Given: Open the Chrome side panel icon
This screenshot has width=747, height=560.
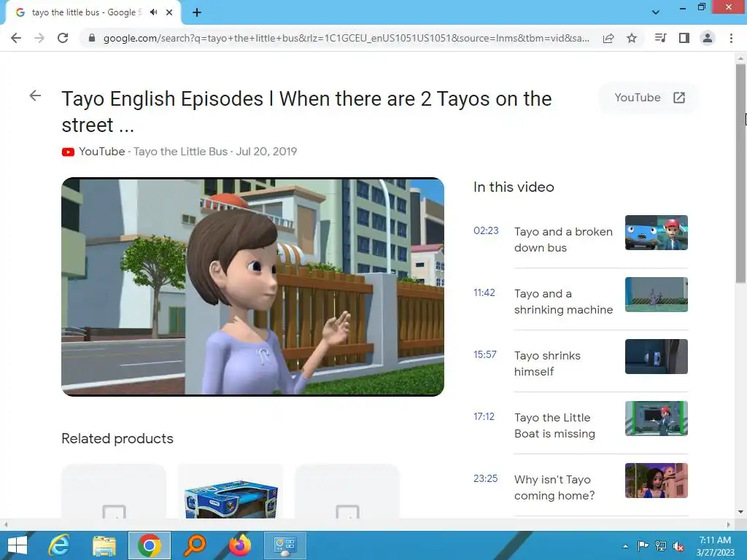Looking at the screenshot, I should pos(684,38).
